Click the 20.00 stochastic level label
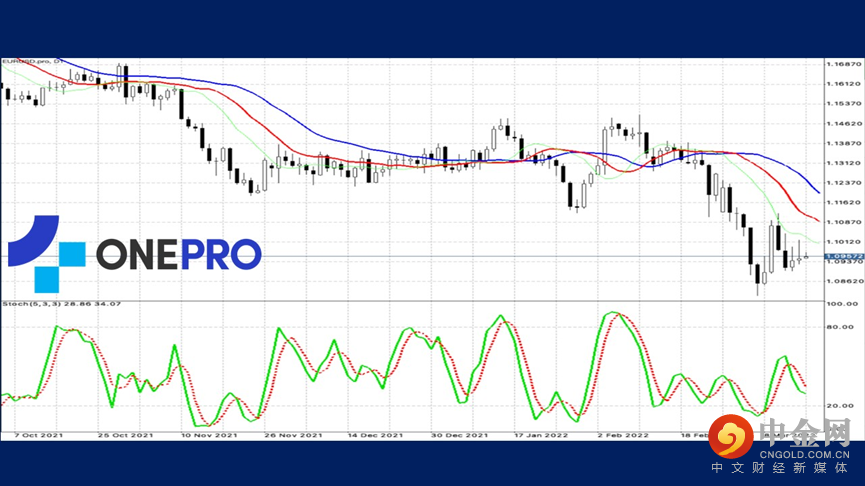The height and width of the screenshot is (486, 865). click(842, 405)
